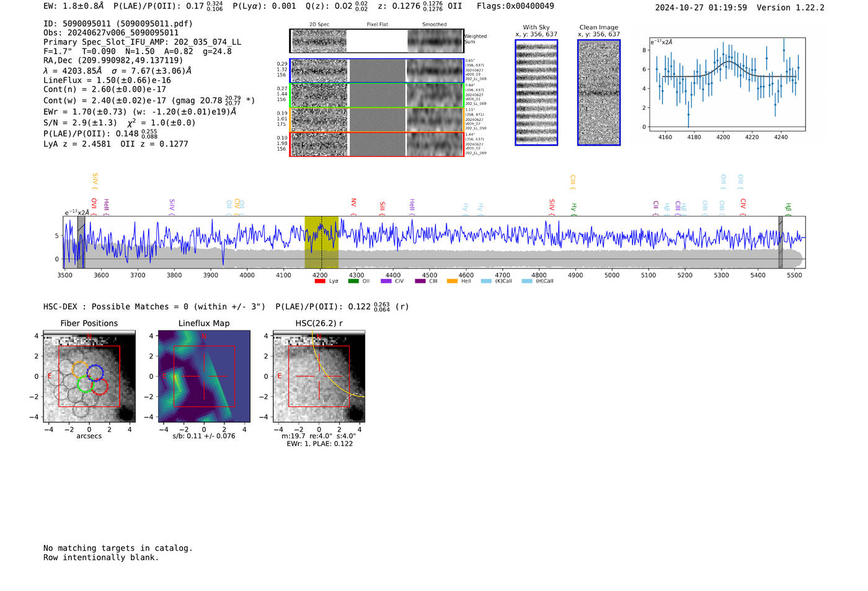Select the red-bordered 2D spectrum row

click(376, 144)
